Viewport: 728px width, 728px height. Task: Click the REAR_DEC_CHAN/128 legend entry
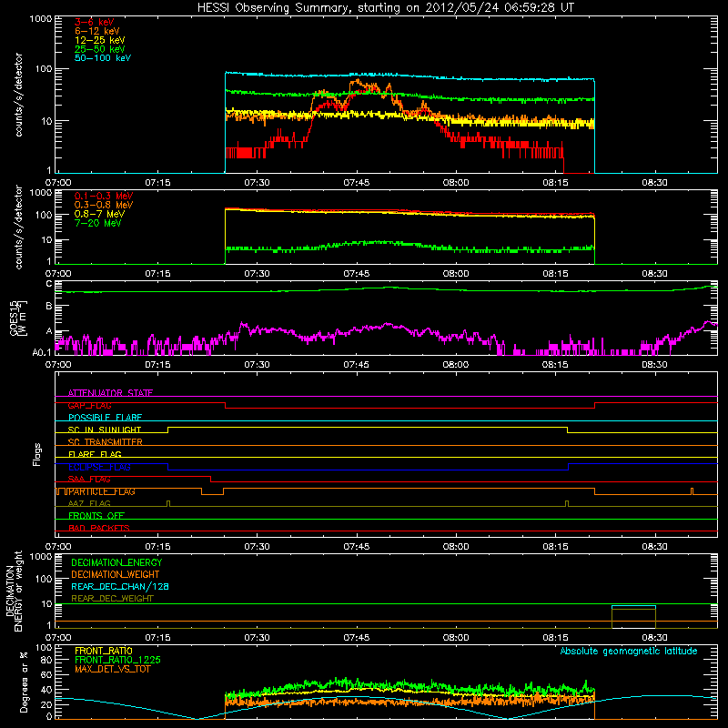(120, 587)
